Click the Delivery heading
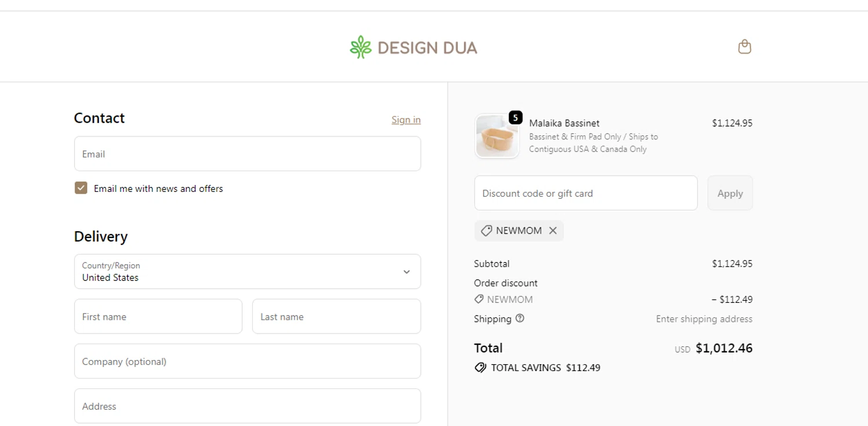The image size is (868, 426). pos(101,236)
